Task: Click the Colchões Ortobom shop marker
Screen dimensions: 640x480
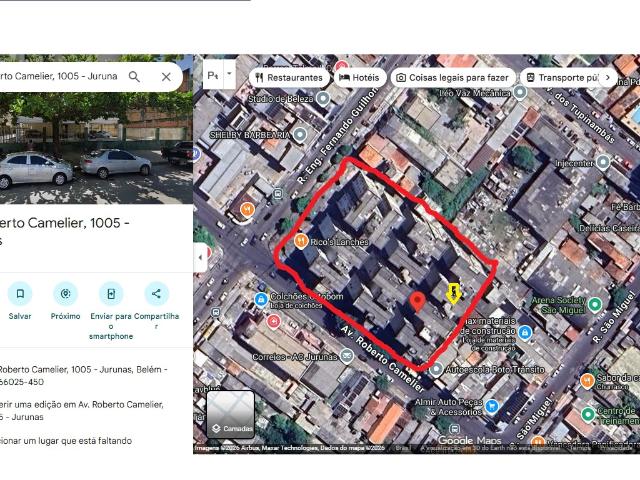Action: coord(261,300)
